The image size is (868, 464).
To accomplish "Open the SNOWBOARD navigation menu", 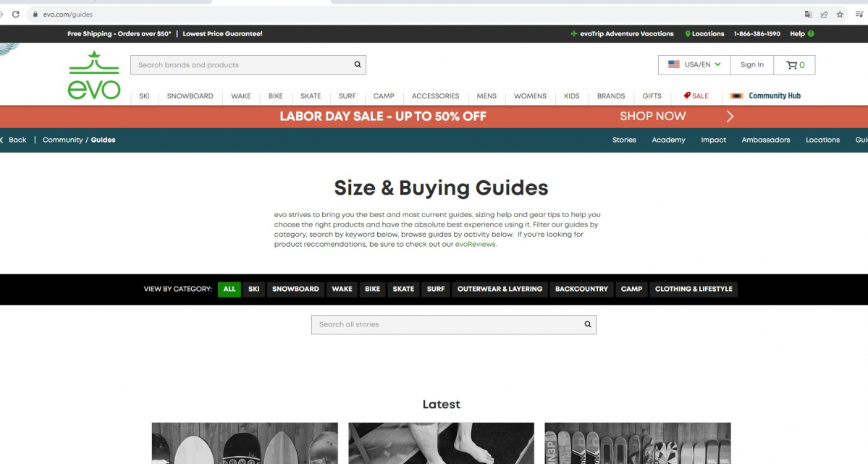I will click(x=190, y=96).
